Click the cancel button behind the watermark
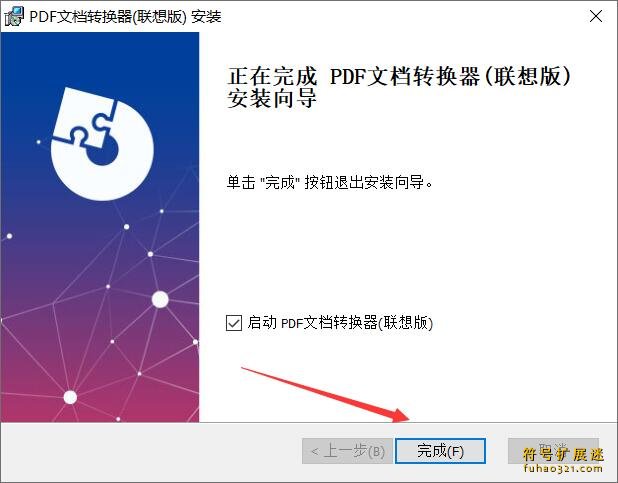Image resolution: width=618 pixels, height=483 pixels. [553, 451]
